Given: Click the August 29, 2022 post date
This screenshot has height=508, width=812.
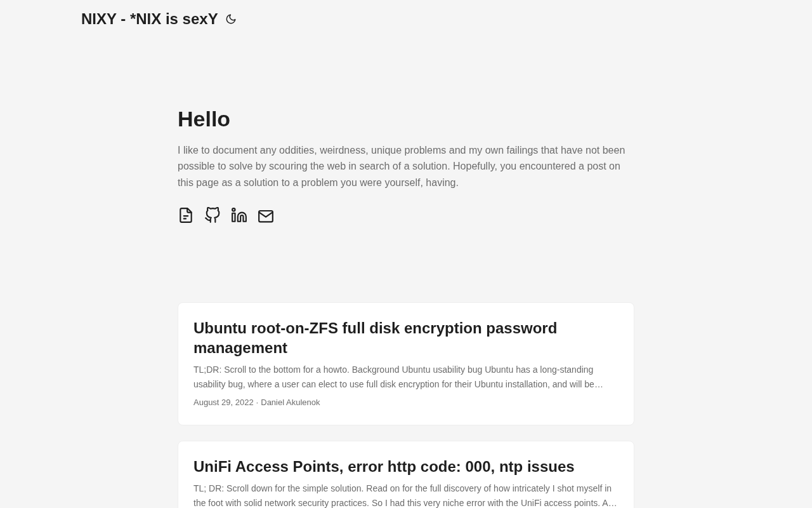Looking at the screenshot, I should pyautogui.click(x=223, y=403).
